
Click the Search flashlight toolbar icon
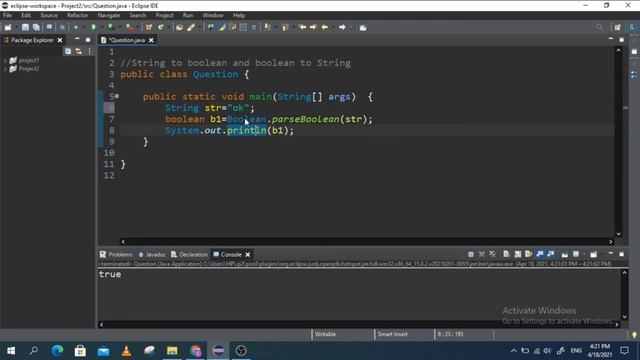click(x=191, y=27)
